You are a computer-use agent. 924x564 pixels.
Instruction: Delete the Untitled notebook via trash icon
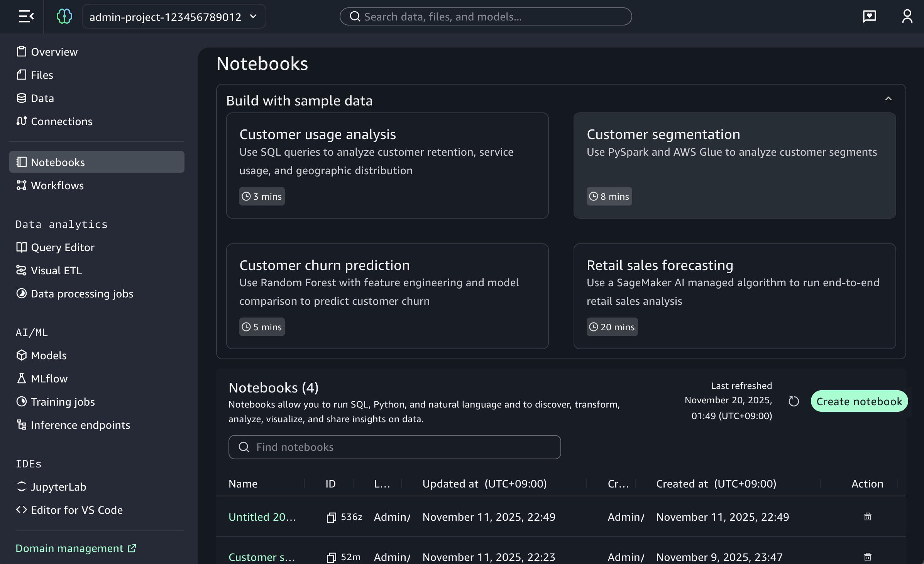(867, 517)
